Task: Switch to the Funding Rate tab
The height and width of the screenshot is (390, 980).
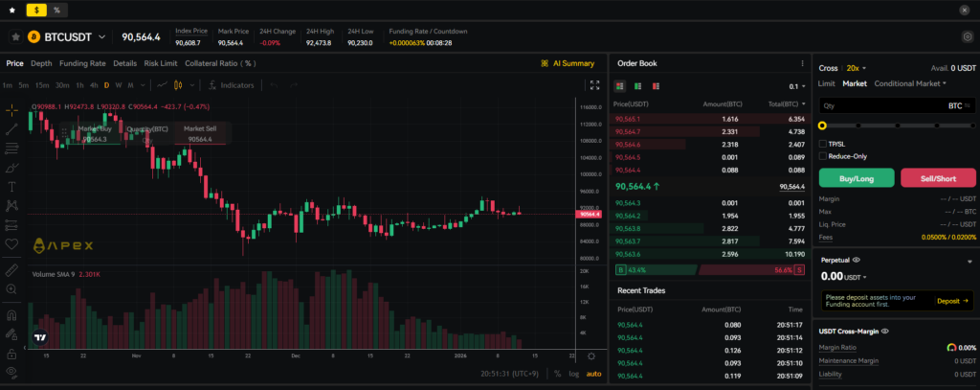Action: tap(82, 63)
